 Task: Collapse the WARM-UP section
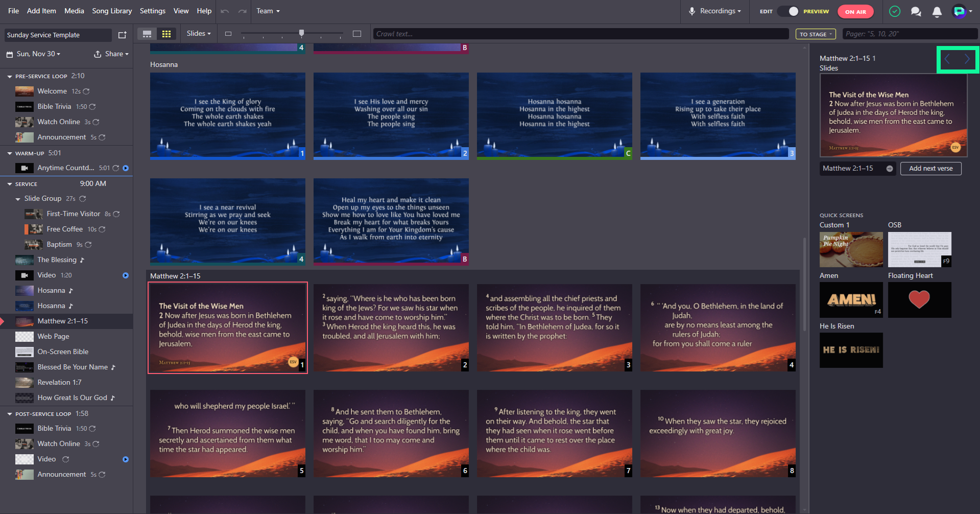tap(10, 153)
